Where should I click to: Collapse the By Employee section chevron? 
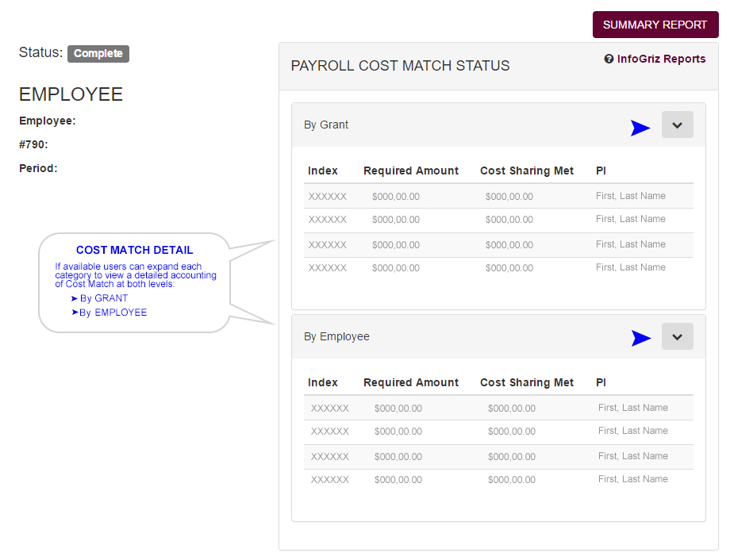(x=677, y=336)
